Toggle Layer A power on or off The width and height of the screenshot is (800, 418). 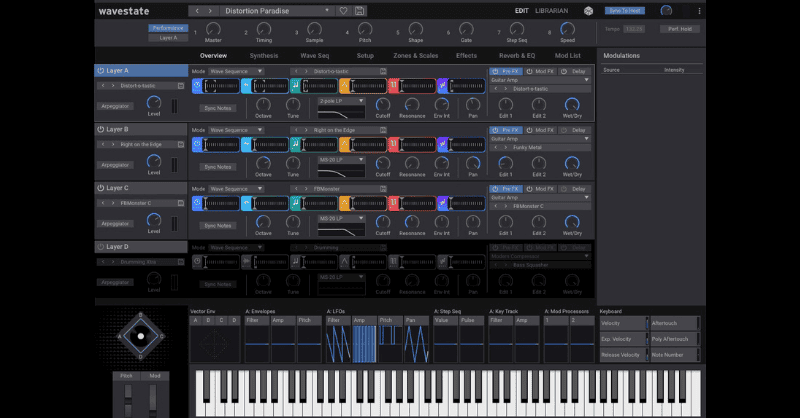point(101,71)
